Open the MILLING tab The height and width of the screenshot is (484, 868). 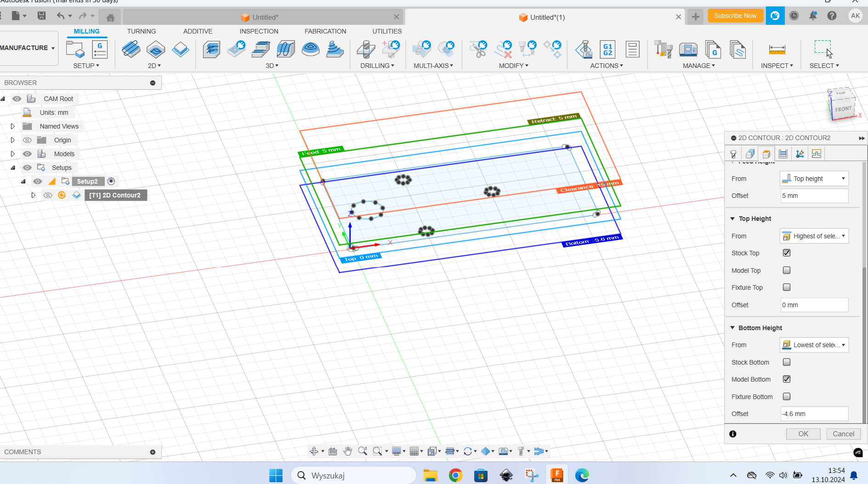87,31
